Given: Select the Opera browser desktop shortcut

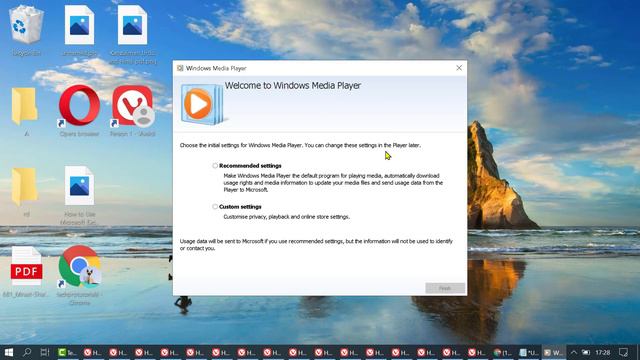Looking at the screenshot, I should 79,110.
